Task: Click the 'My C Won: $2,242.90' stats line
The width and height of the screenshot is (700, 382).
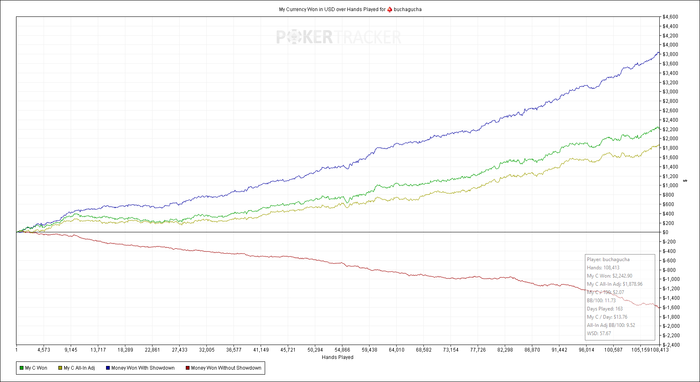Action: (x=609, y=276)
